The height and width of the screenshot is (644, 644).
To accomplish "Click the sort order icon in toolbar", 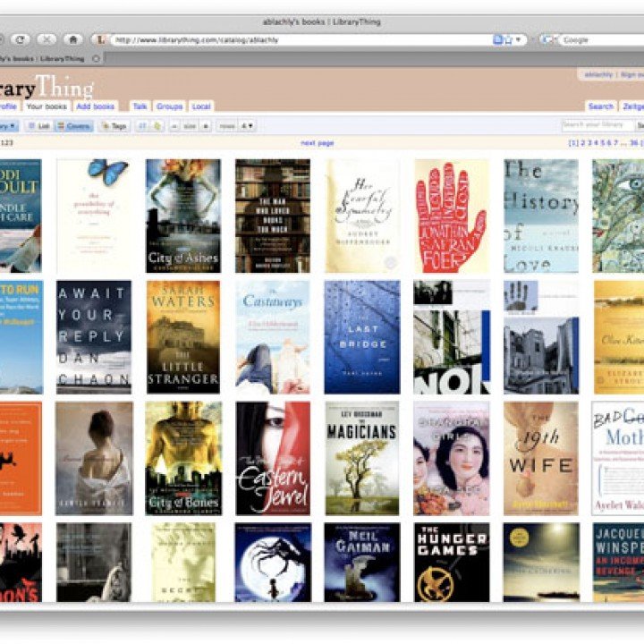I will click(141, 126).
